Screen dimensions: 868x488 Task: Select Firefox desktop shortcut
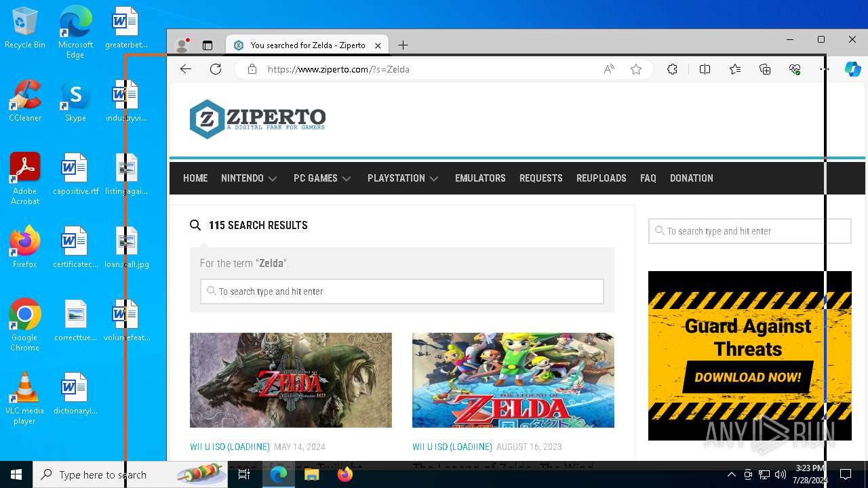25,247
